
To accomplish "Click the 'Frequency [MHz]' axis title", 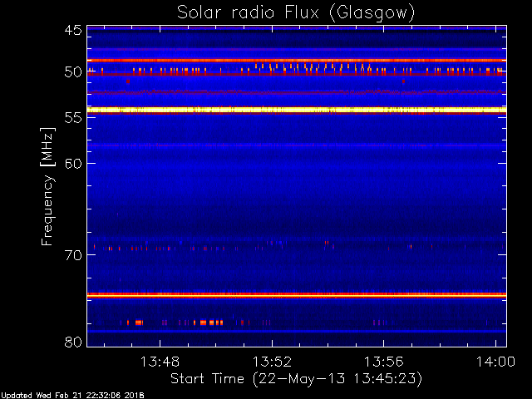I will point(47,186).
